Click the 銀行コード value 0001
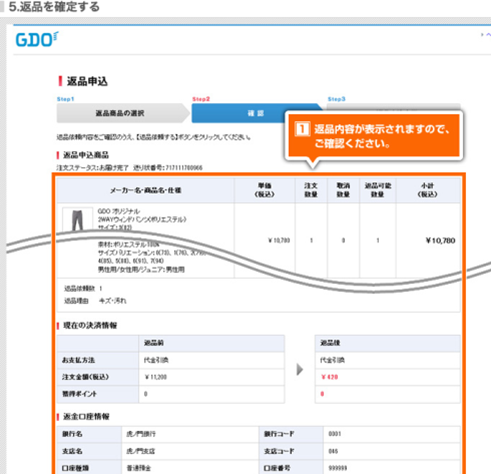 (x=335, y=434)
